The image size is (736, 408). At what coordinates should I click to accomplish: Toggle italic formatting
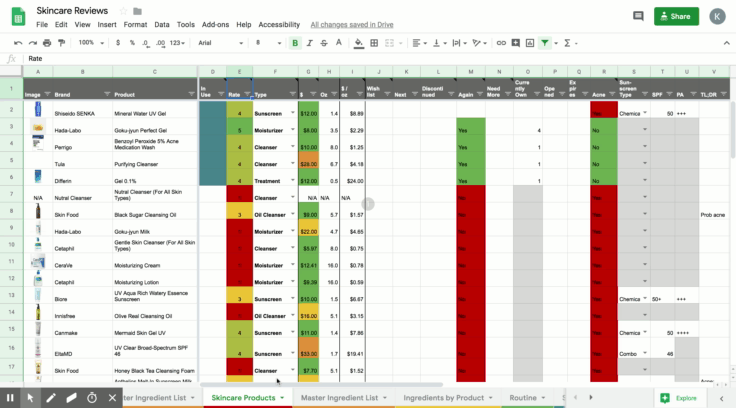[x=309, y=43]
